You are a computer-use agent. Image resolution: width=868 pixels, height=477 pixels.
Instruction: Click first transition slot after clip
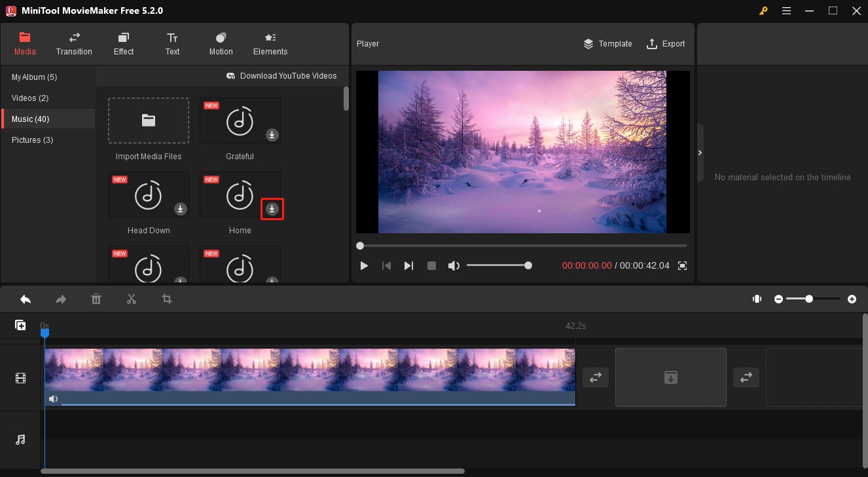596,377
